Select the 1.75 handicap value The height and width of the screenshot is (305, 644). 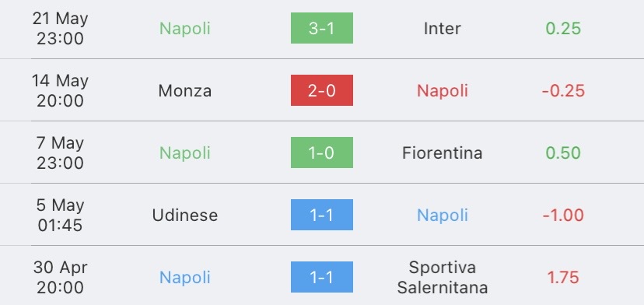pyautogui.click(x=563, y=278)
